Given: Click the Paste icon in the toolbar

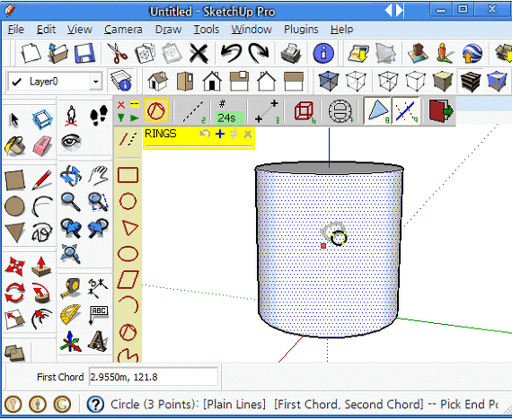Looking at the screenshot, I should [172, 53].
